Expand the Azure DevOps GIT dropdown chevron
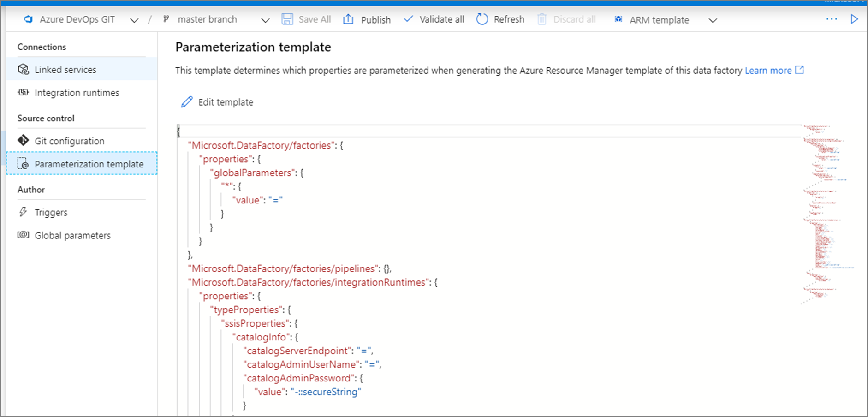The height and width of the screenshot is (417, 868). click(134, 20)
